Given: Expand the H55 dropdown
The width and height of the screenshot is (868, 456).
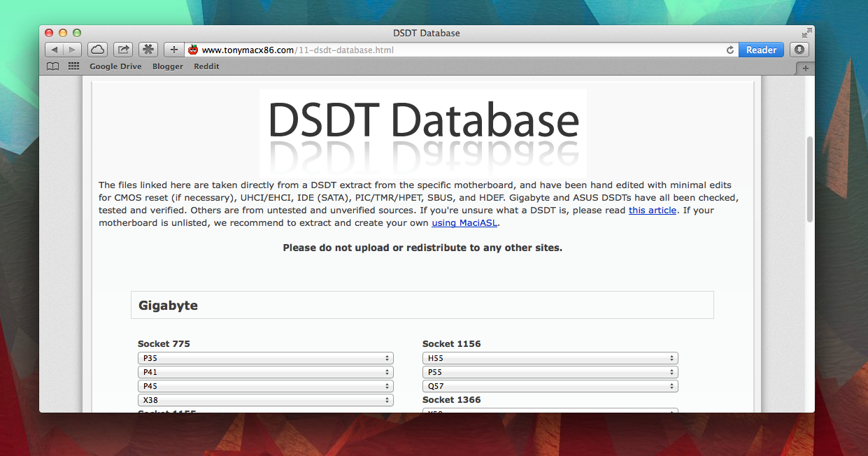Looking at the screenshot, I should pyautogui.click(x=550, y=358).
